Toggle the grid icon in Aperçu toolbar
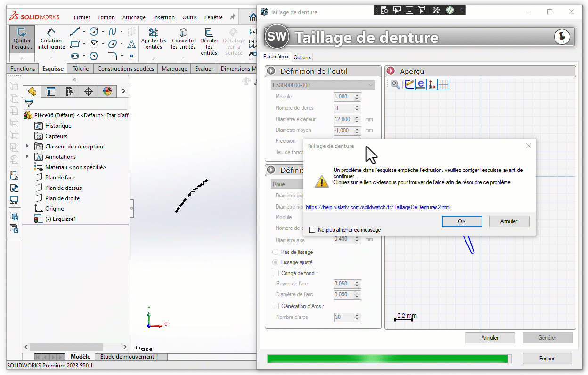The width and height of the screenshot is (588, 375). pos(443,84)
